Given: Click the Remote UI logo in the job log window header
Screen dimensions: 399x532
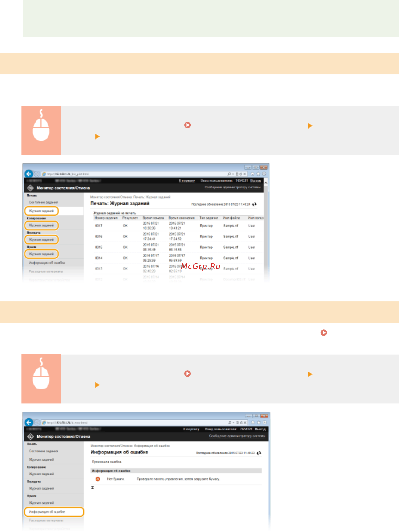Looking at the screenshot, I should point(30,188).
